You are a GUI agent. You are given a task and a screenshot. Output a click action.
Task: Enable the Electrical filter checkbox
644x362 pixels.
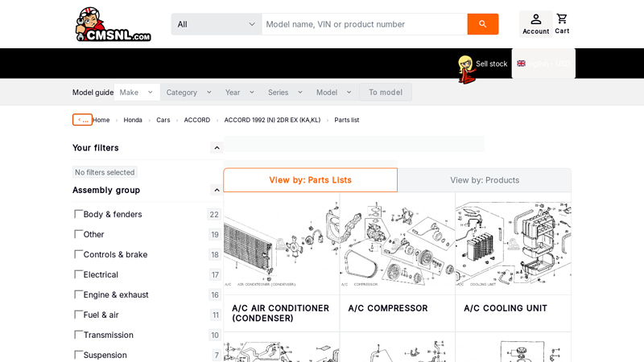(78, 274)
